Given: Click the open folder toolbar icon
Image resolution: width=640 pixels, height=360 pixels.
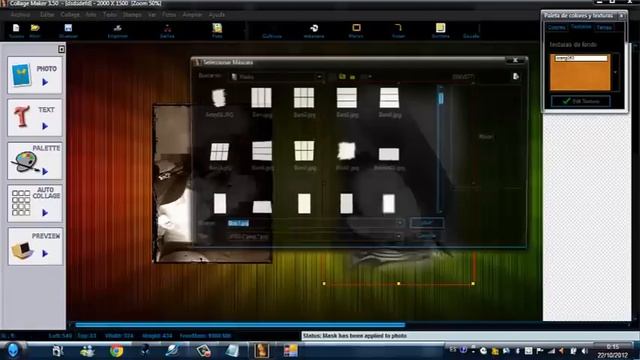Looking at the screenshot, I should (35, 28).
